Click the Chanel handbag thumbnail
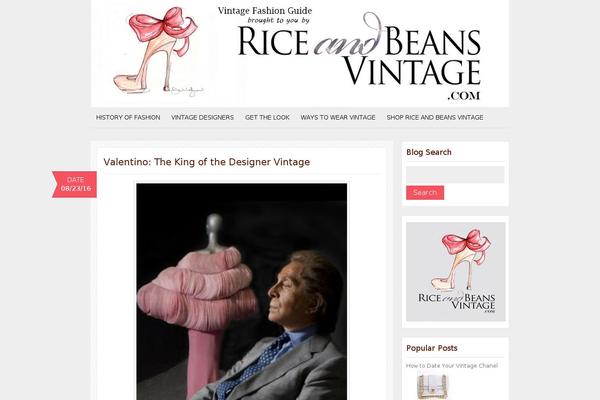The height and width of the screenshot is (400, 600). click(x=433, y=387)
